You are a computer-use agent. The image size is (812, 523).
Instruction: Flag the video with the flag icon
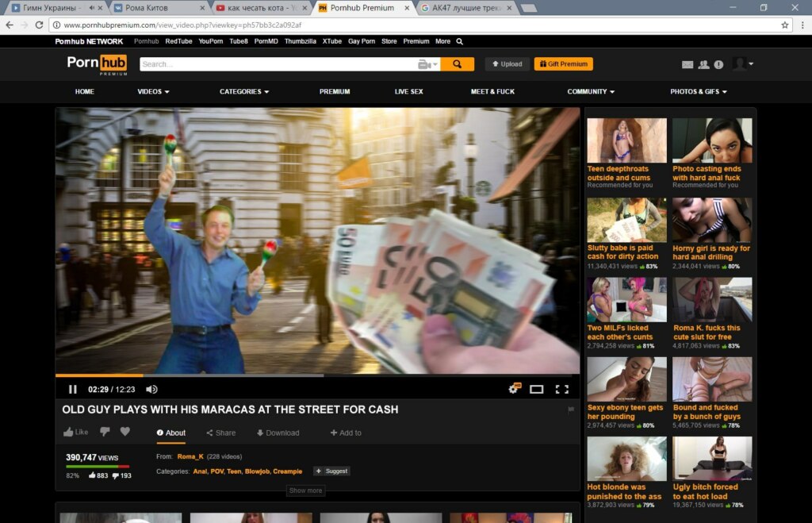(571, 410)
